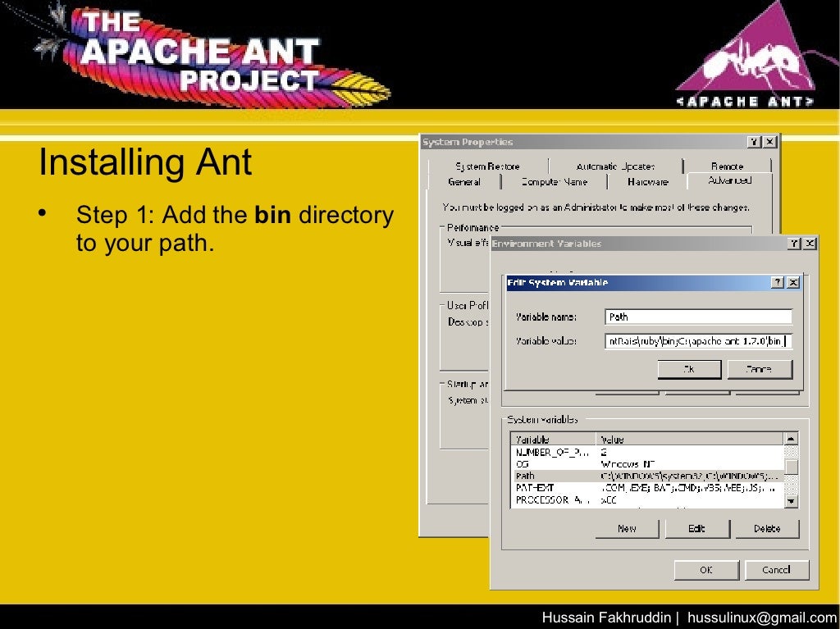Click the system variables scroll up arrow

pyautogui.click(x=792, y=439)
